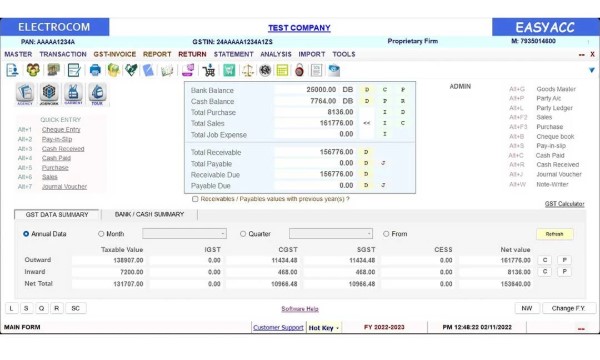
Task: Open the Month dropdown list
Action: (x=184, y=234)
